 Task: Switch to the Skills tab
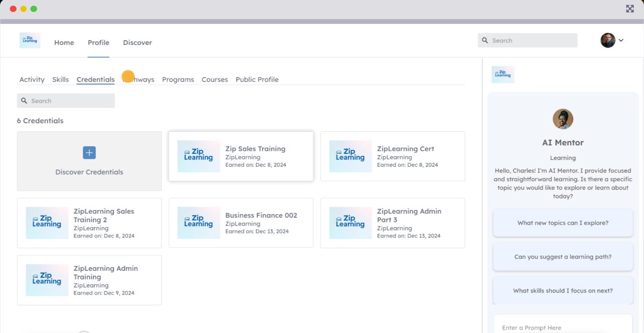(x=60, y=79)
